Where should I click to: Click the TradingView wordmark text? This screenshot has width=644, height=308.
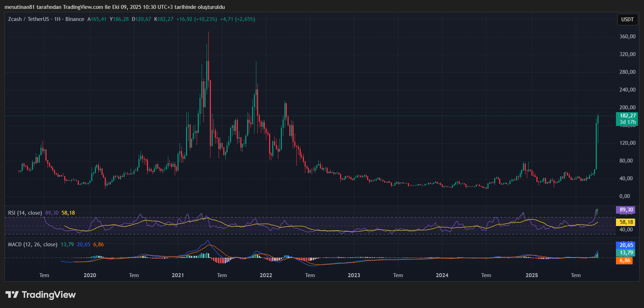pyautogui.click(x=49, y=295)
